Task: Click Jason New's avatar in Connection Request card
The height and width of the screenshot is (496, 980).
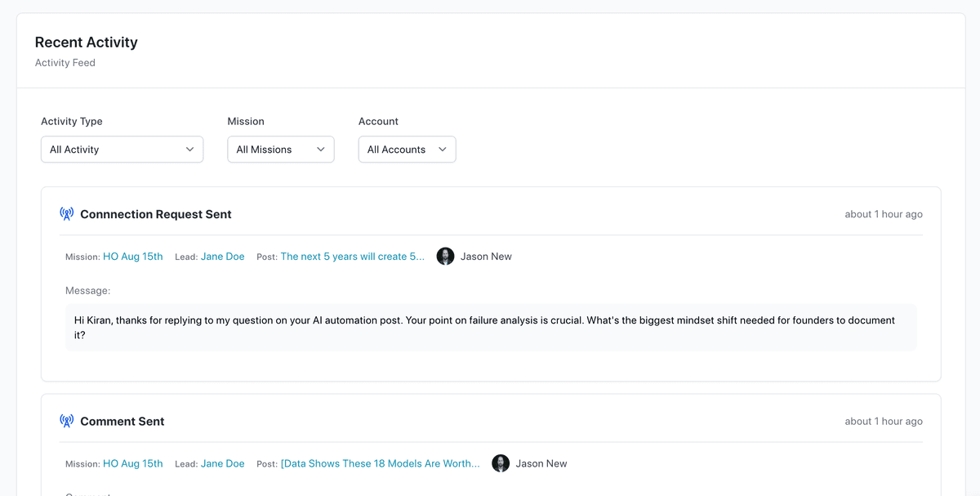Action: pos(445,257)
